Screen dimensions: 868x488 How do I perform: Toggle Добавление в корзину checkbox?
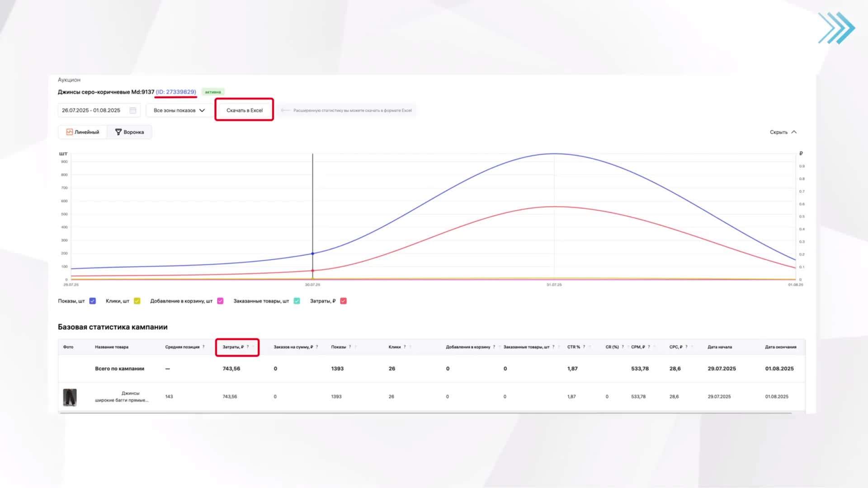tap(220, 301)
